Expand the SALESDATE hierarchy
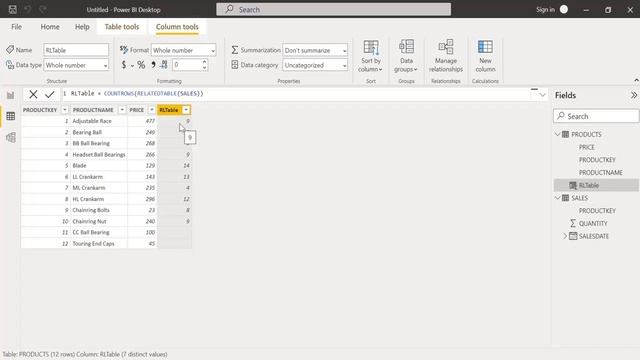This screenshot has height=360, width=640. [x=565, y=236]
